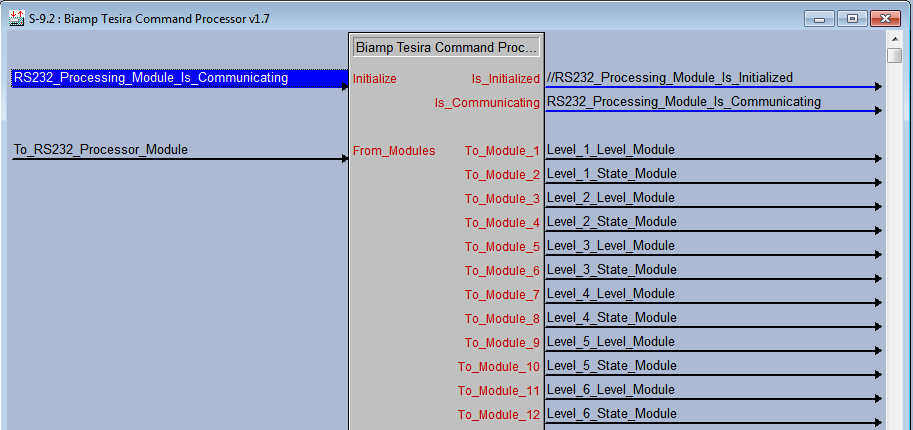Click the To_Module_4 output label
913x430 pixels.
(502, 223)
